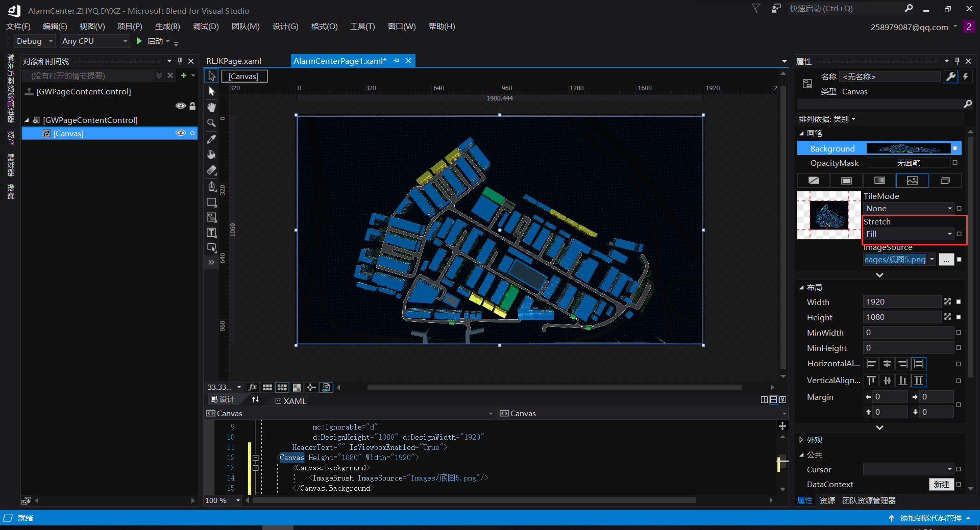The height and width of the screenshot is (530, 980).
Task: Open the 调试(D) debug menu
Action: tap(206, 27)
